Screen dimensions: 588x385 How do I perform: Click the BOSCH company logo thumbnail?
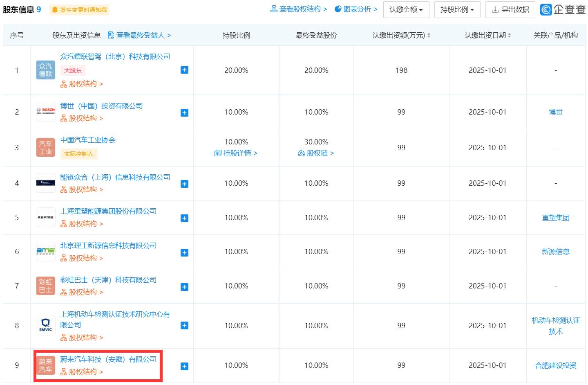coord(45,111)
